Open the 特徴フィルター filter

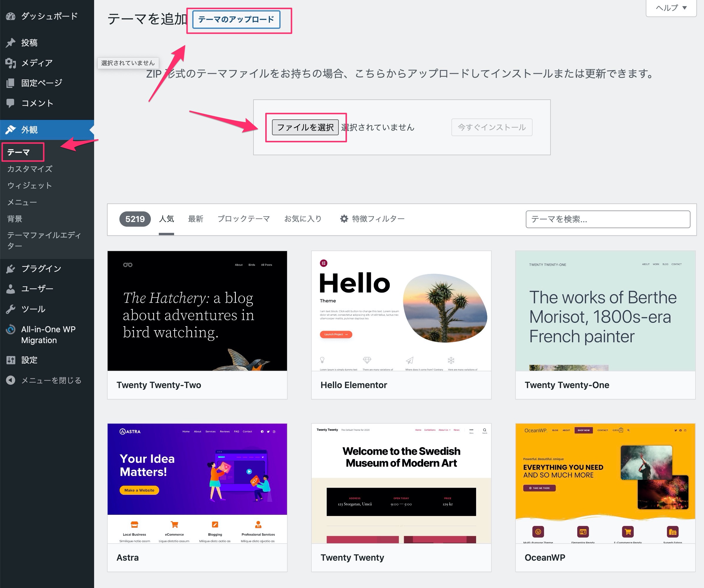pos(372,219)
